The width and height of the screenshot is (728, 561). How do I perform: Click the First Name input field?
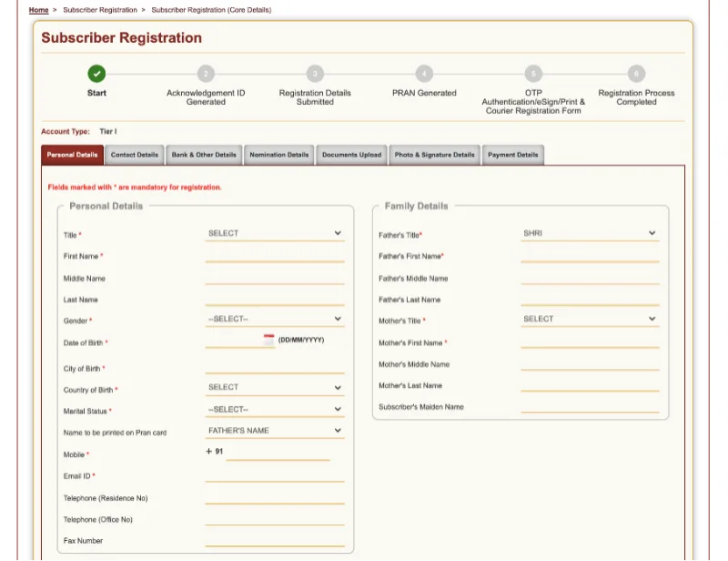[x=274, y=256]
